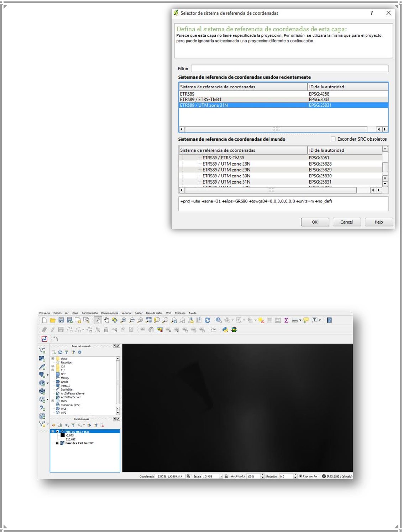The height and width of the screenshot is (532, 403).
Task: Open the statistics summary sigma icon
Action: tap(286, 320)
